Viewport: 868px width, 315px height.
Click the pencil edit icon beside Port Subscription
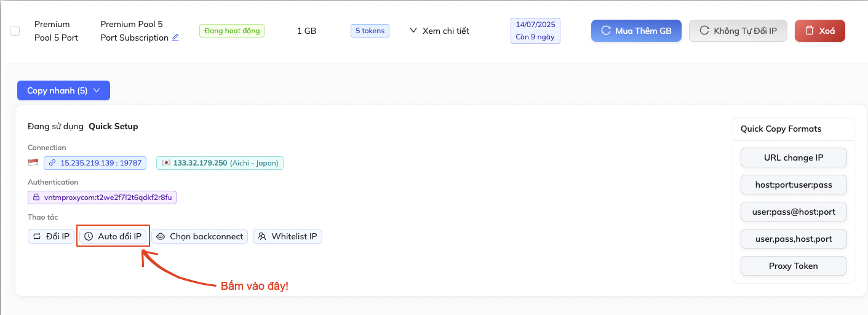point(175,38)
